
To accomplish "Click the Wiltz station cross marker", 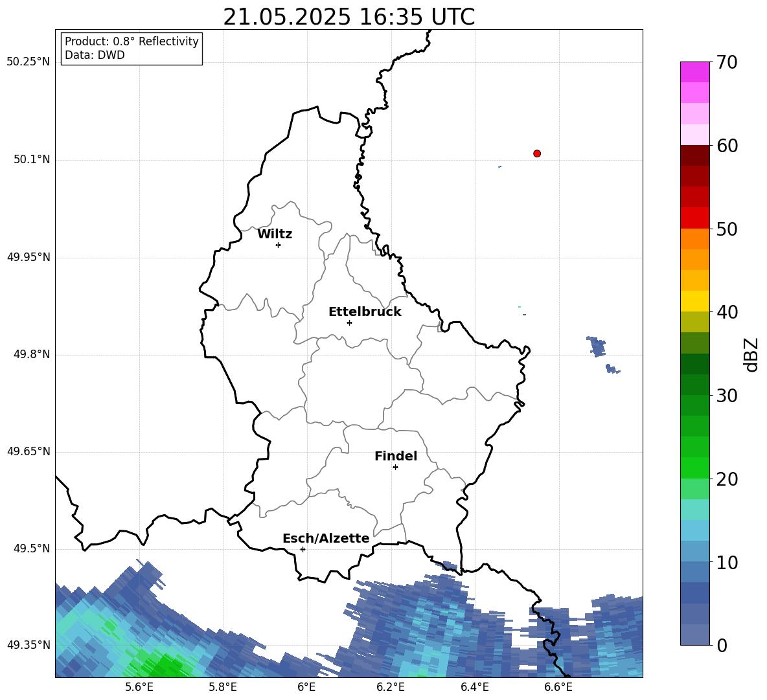I will pyautogui.click(x=279, y=245).
